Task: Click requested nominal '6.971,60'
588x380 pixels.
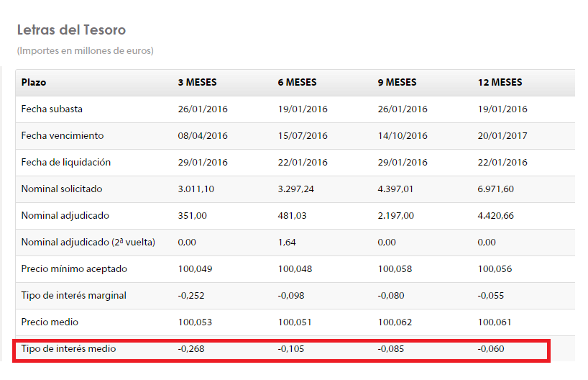Action: pos(496,189)
